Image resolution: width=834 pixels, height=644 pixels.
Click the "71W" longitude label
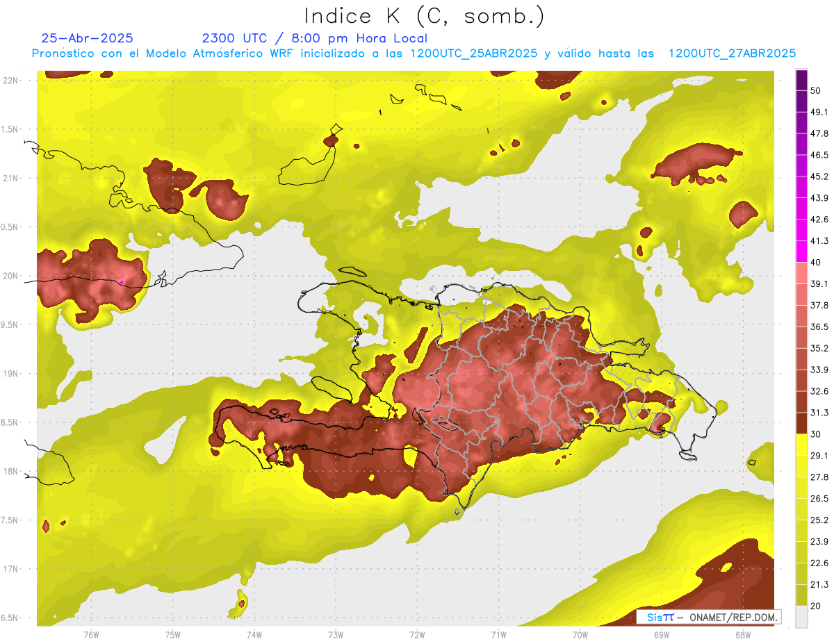click(x=498, y=634)
